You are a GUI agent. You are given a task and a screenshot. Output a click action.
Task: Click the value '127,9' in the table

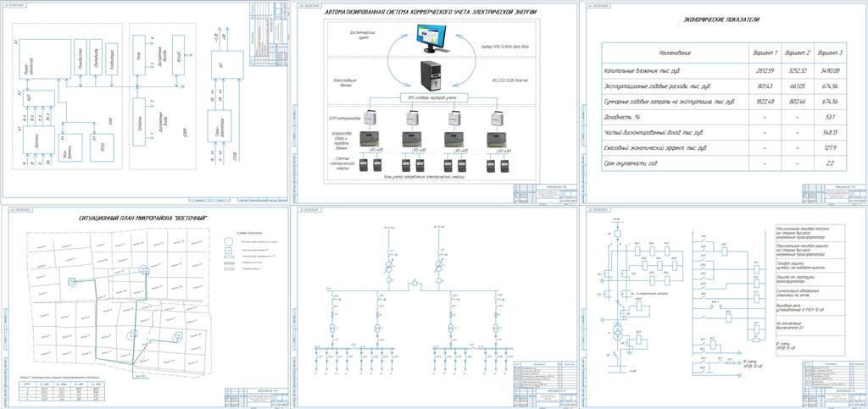tap(831, 148)
